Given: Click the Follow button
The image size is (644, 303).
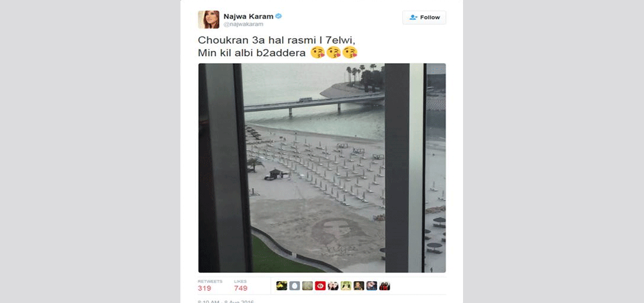Looking at the screenshot, I should click(x=424, y=17).
